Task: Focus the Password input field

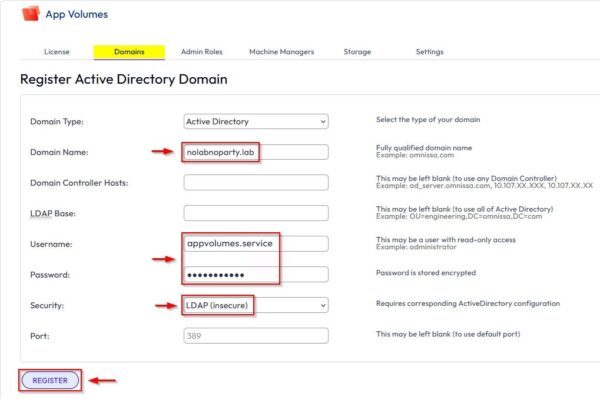Action: click(x=256, y=274)
